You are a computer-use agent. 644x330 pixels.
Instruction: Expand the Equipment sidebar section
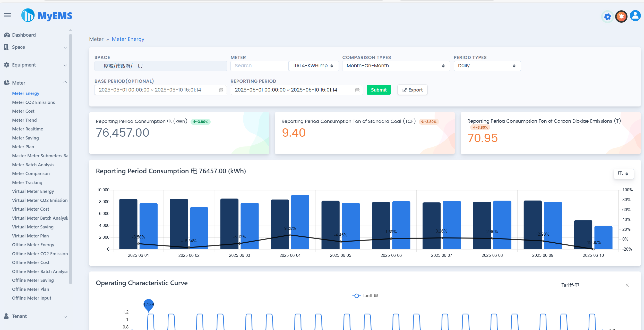coord(36,65)
